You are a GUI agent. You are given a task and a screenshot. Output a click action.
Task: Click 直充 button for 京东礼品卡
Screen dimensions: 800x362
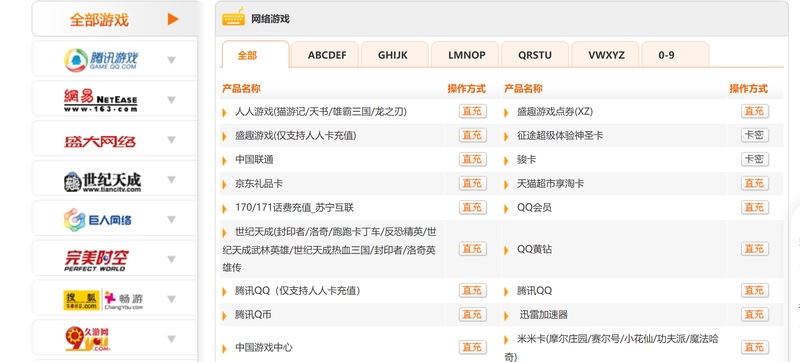click(x=472, y=183)
